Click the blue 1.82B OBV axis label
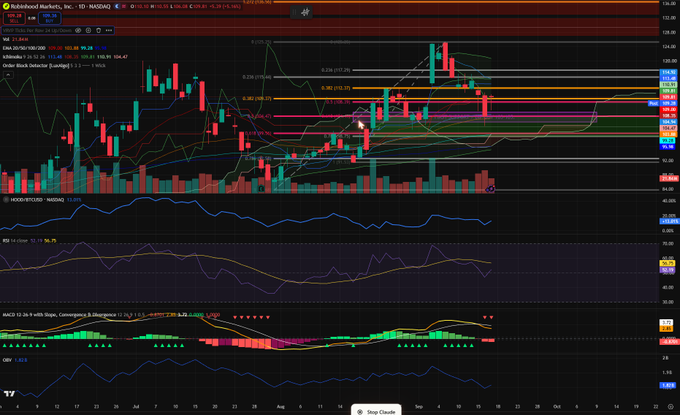Image resolution: width=680 pixels, height=415 pixels. (x=667, y=385)
